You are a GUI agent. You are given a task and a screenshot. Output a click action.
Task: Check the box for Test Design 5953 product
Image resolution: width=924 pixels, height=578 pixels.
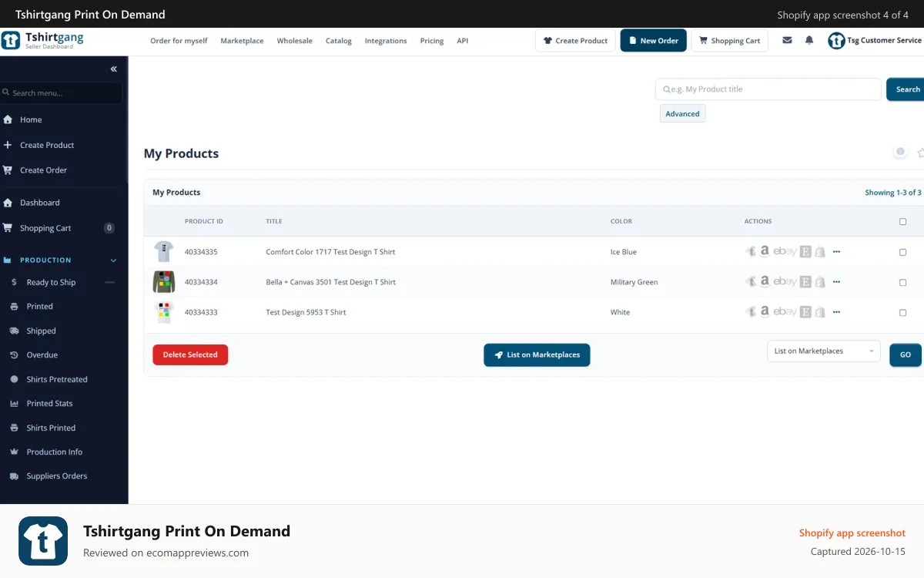point(903,313)
